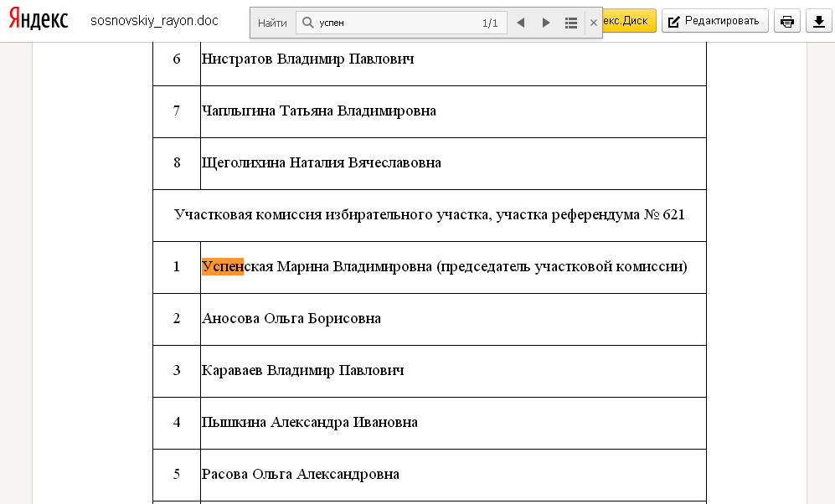Image resolution: width=835 pixels, height=504 pixels.
Task: Click the 'Найти' label in find bar
Action: pos(272,23)
